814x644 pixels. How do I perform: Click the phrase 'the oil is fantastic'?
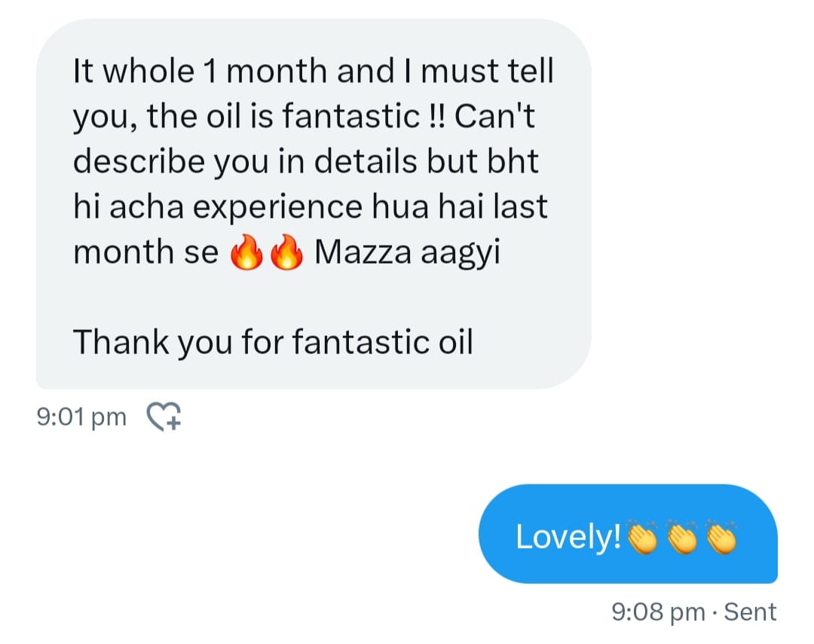[283, 116]
